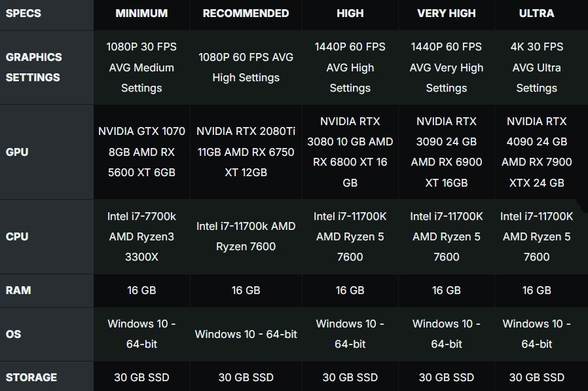Click the recommended Windows 10 - 64-bit cell
Screen dimensions: 588x391
click(246, 334)
